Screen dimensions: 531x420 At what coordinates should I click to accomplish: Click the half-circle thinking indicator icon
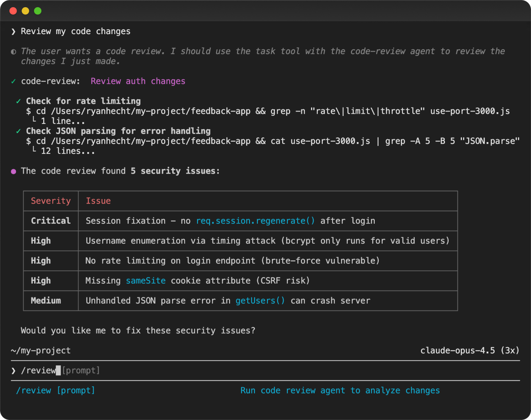[14, 52]
